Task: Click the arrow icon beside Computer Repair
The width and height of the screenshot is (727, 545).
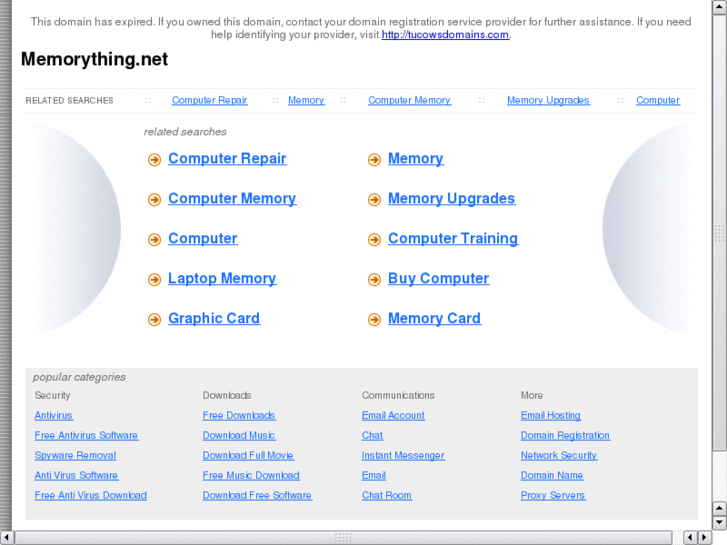Action: [154, 160]
